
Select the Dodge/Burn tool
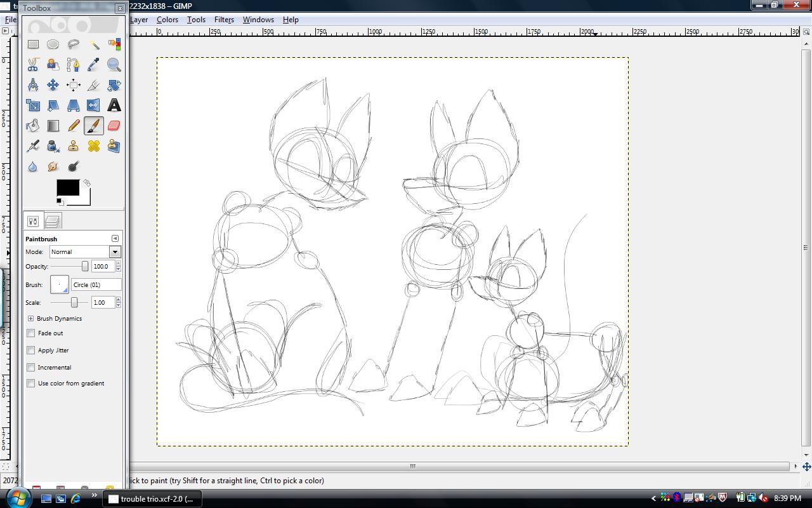point(74,166)
